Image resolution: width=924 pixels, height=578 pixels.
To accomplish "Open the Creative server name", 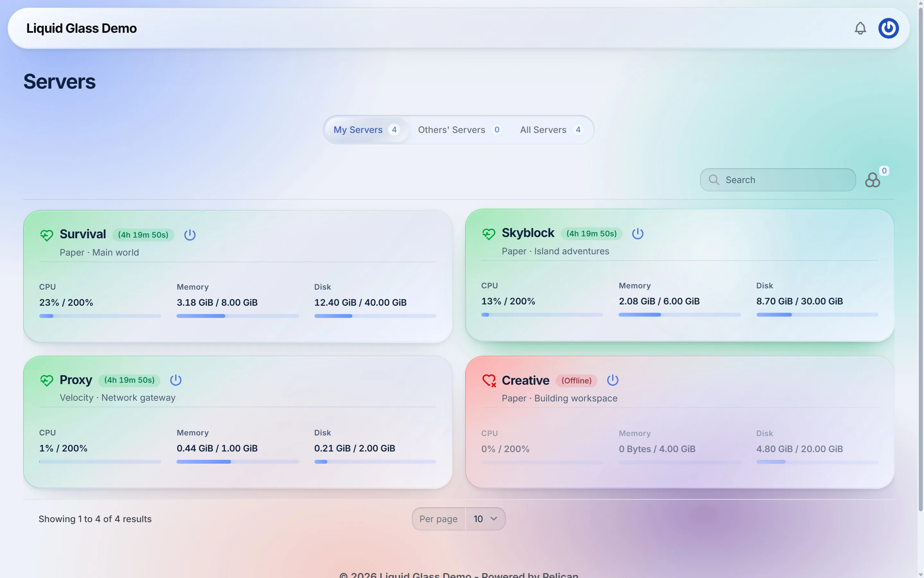I will coord(526,381).
